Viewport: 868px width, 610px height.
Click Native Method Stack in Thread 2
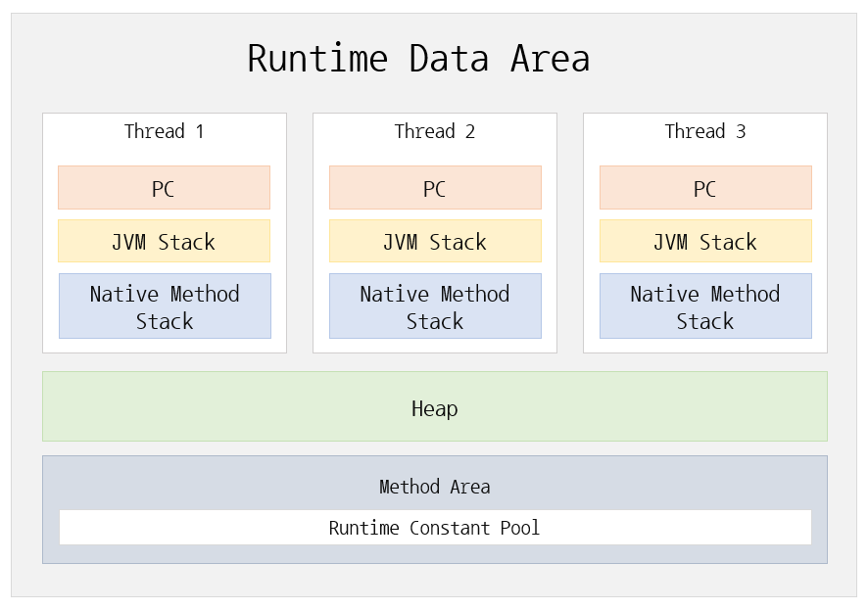[x=435, y=305]
